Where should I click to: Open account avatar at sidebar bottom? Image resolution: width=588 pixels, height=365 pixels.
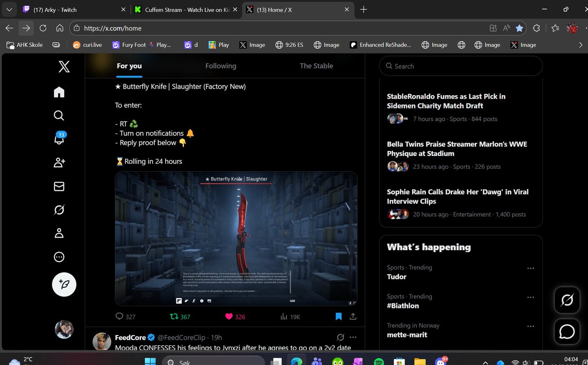click(x=64, y=330)
